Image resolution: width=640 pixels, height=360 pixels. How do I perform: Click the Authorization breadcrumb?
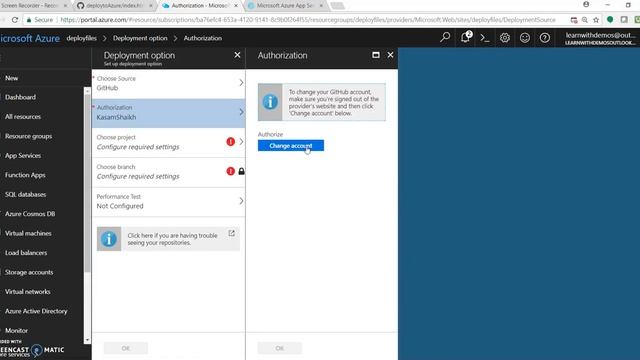pos(202,38)
